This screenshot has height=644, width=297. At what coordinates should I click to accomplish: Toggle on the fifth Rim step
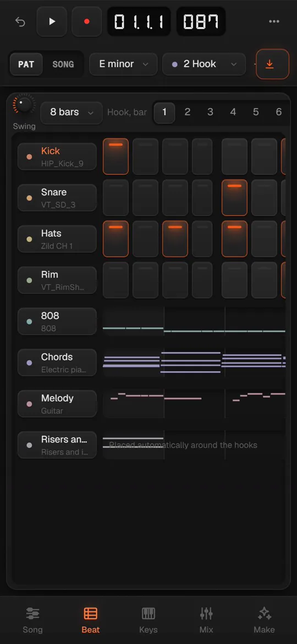(x=235, y=280)
